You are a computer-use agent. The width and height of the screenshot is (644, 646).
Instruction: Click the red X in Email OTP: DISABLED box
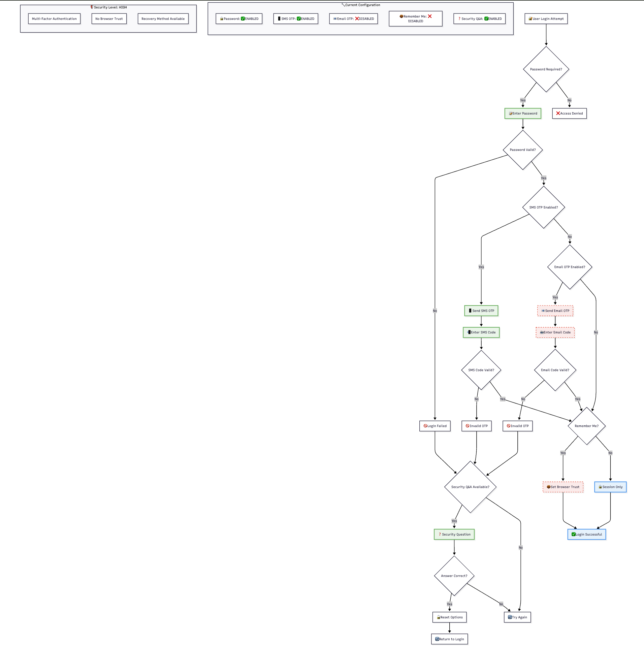click(x=357, y=19)
